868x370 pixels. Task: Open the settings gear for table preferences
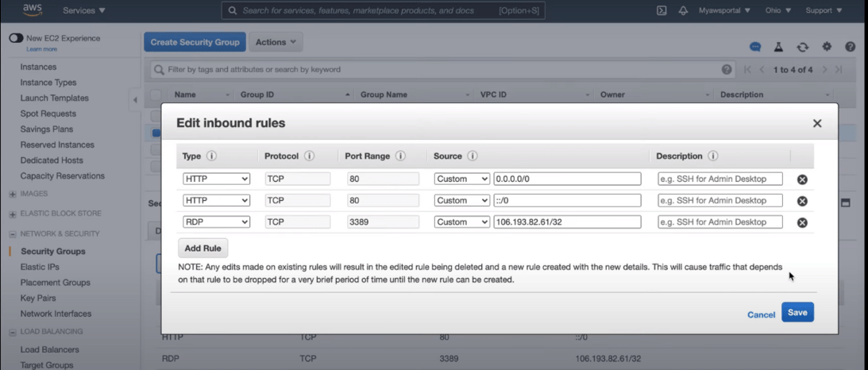click(x=827, y=48)
